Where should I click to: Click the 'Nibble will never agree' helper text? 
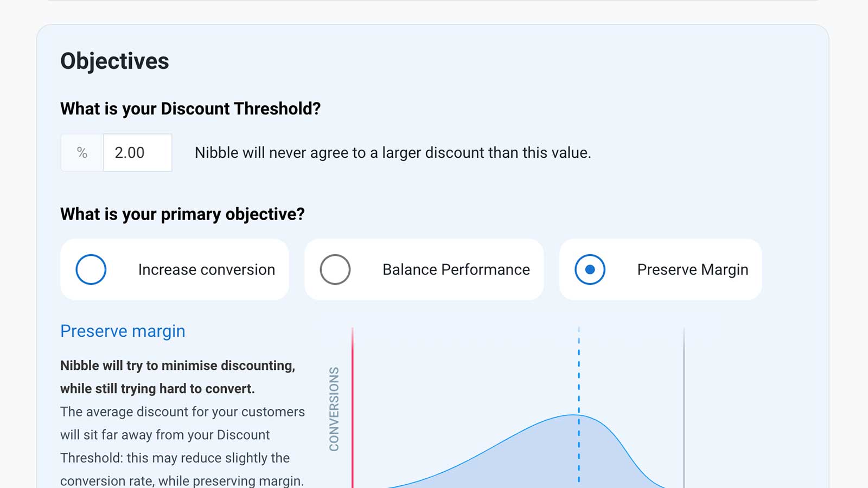click(393, 153)
